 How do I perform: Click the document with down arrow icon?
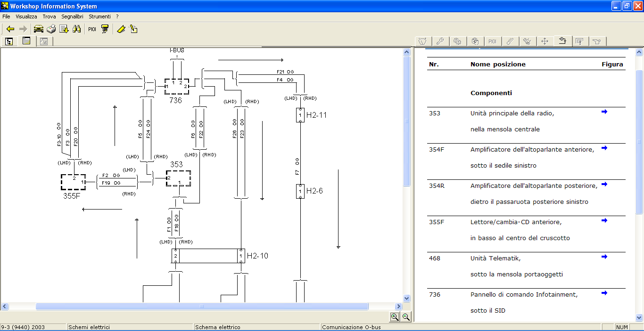tap(64, 29)
